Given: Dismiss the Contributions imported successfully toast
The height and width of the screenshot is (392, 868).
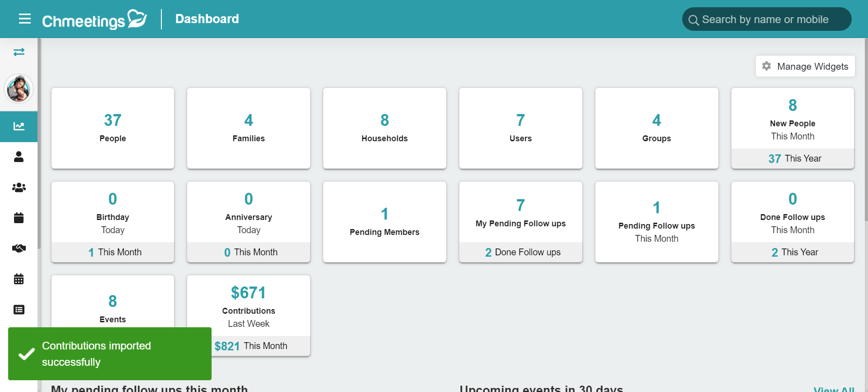Looking at the screenshot, I should click(110, 354).
